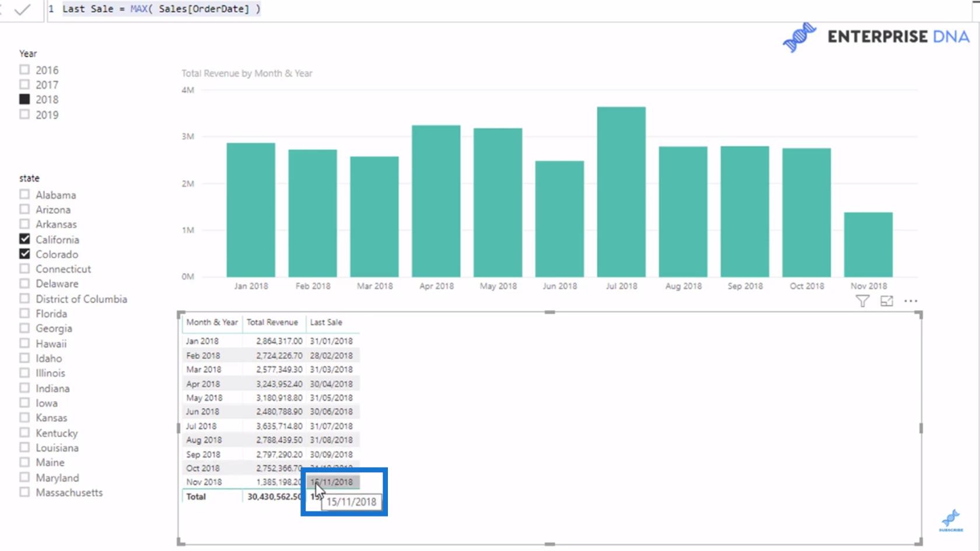Tick the Delaware state checkbox
The image size is (980, 551).
click(24, 283)
